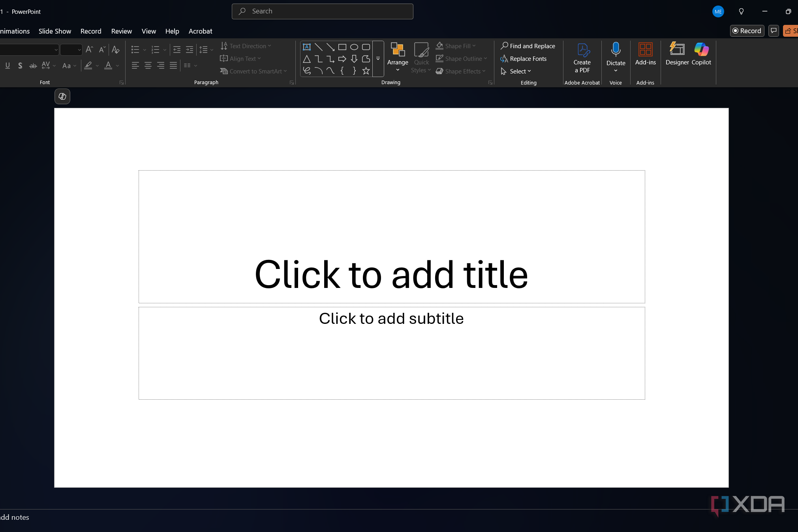
Task: Select the five-point star shape
Action: coord(366,71)
